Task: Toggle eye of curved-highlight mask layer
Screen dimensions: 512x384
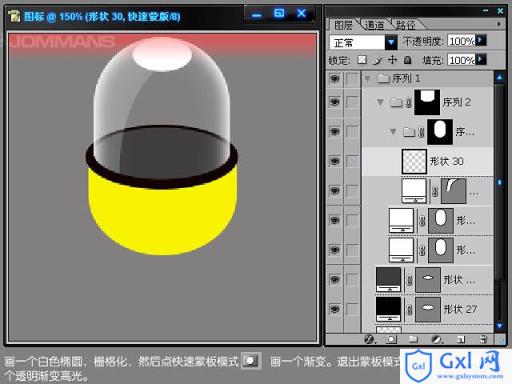Action: pos(335,191)
